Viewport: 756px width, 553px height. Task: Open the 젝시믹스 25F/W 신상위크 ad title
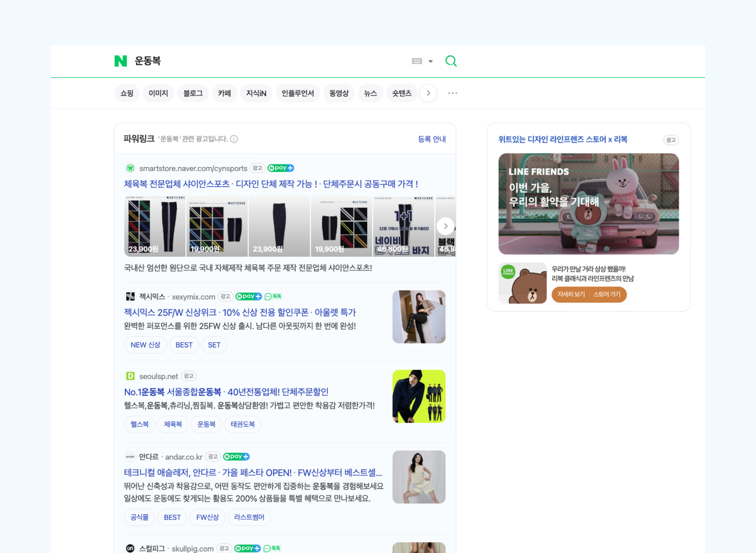(x=240, y=312)
